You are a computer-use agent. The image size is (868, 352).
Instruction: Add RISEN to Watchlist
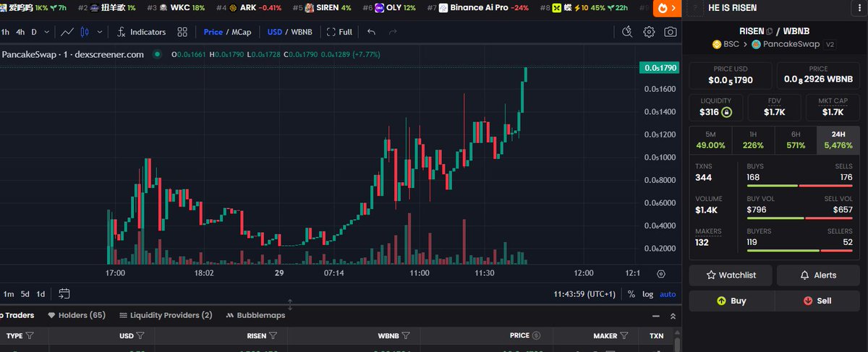731,275
